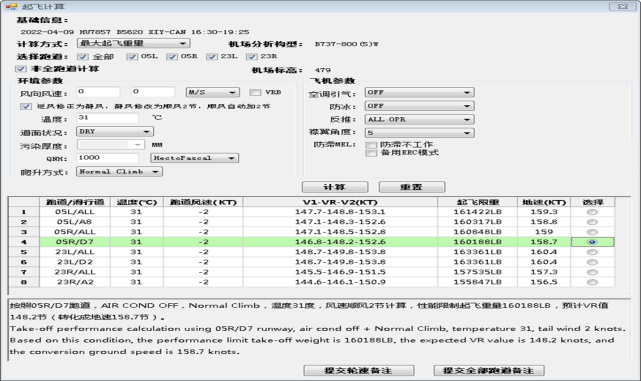This screenshot has height=381, width=641.
Task: Open the 防冰 OFF dropdown
Action: point(419,106)
